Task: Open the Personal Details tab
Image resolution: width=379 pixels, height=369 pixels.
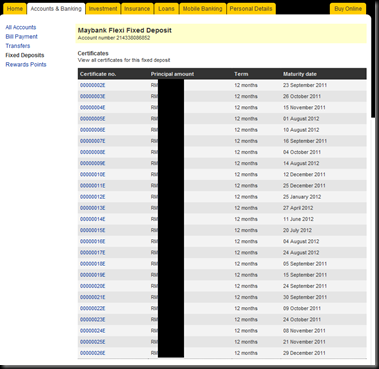Action: 251,9
